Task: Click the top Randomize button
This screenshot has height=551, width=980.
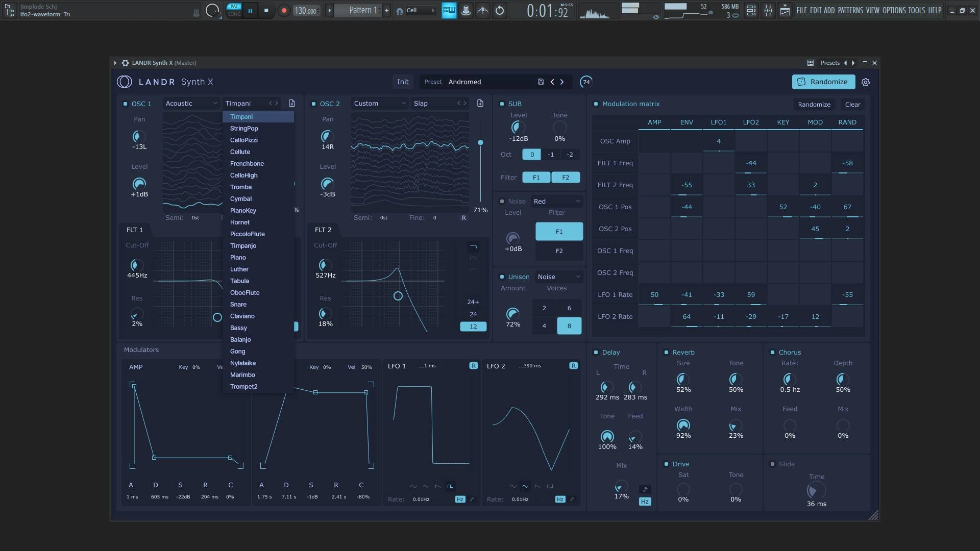Action: (x=823, y=82)
